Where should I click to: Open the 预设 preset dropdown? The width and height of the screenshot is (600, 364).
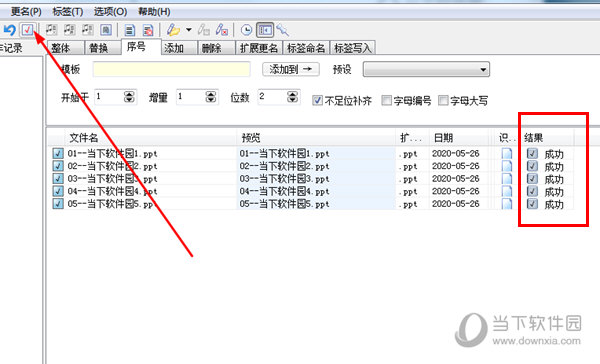(x=426, y=69)
